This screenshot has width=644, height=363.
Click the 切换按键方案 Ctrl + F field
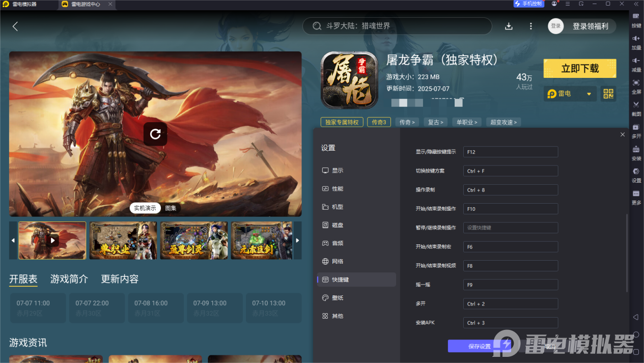511,171
